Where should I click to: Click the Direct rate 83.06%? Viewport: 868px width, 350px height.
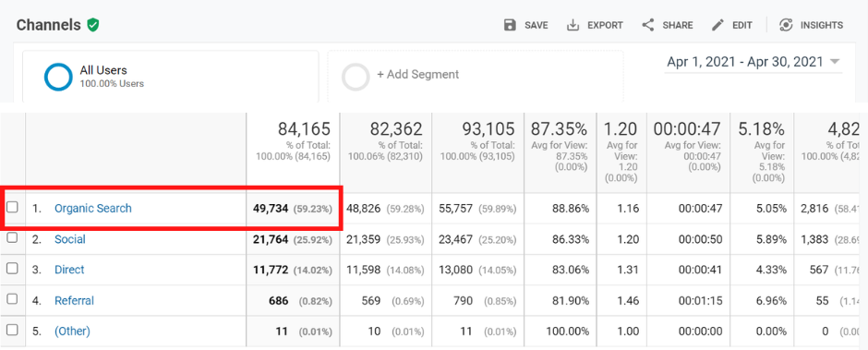coord(571,270)
